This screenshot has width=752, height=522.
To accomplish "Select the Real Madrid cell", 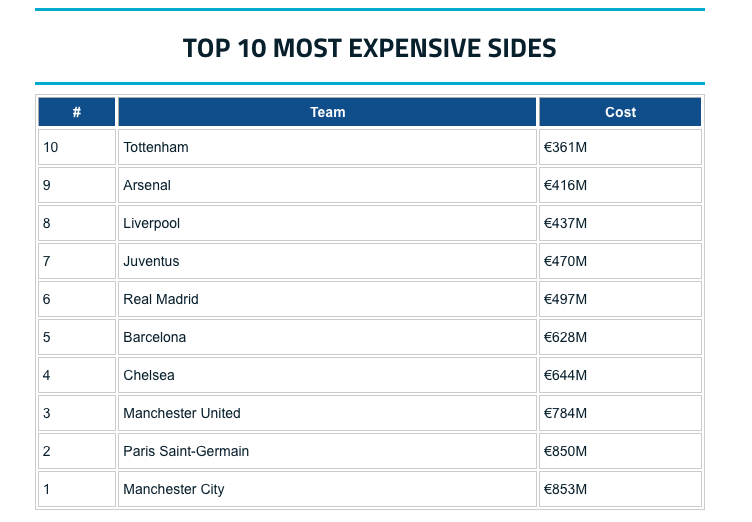I will tap(161, 299).
